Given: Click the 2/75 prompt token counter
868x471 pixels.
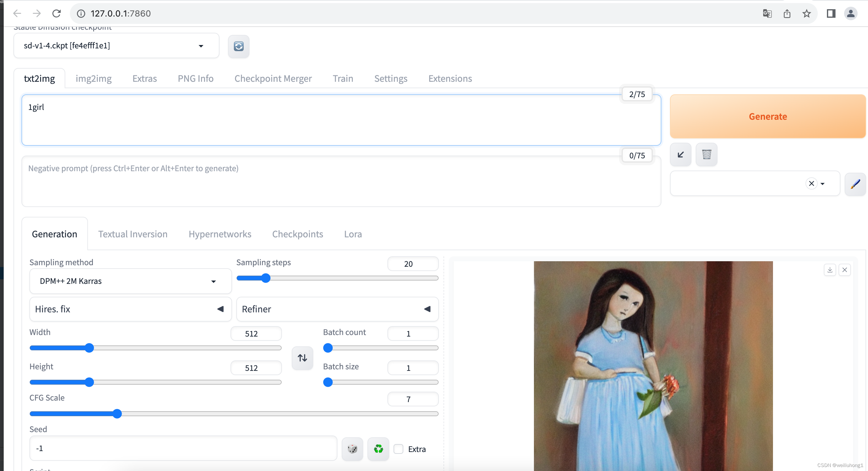Looking at the screenshot, I should (x=637, y=94).
